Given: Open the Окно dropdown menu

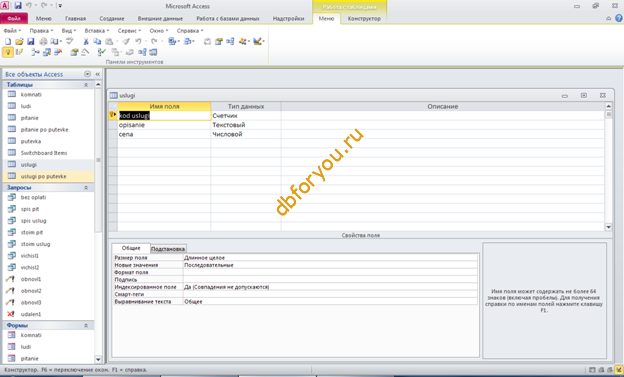Looking at the screenshot, I should click(x=159, y=31).
